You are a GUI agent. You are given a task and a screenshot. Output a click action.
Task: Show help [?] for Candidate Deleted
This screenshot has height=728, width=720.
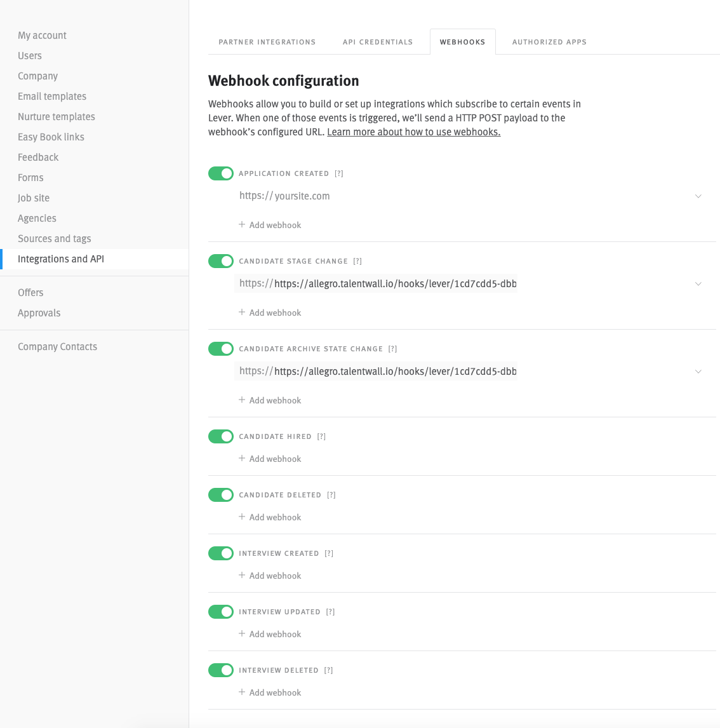click(x=331, y=495)
